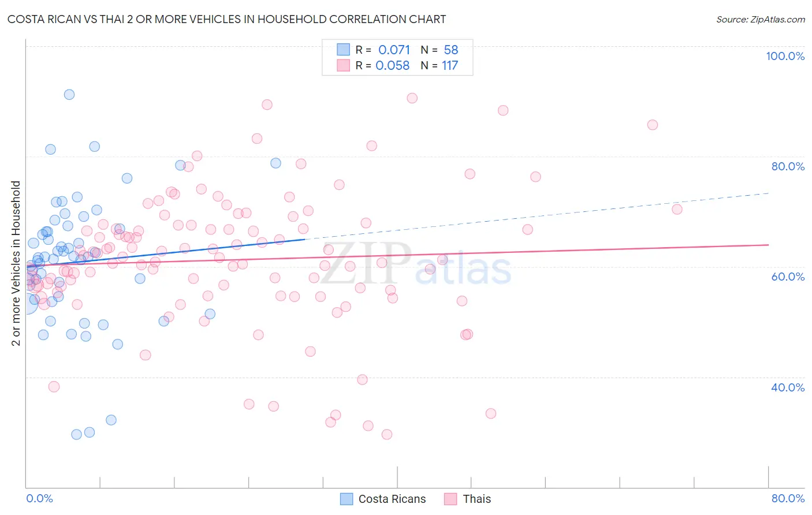Click the pink swatch beside R = 0.058
Viewport: 812px width, 515px height.
point(344,65)
